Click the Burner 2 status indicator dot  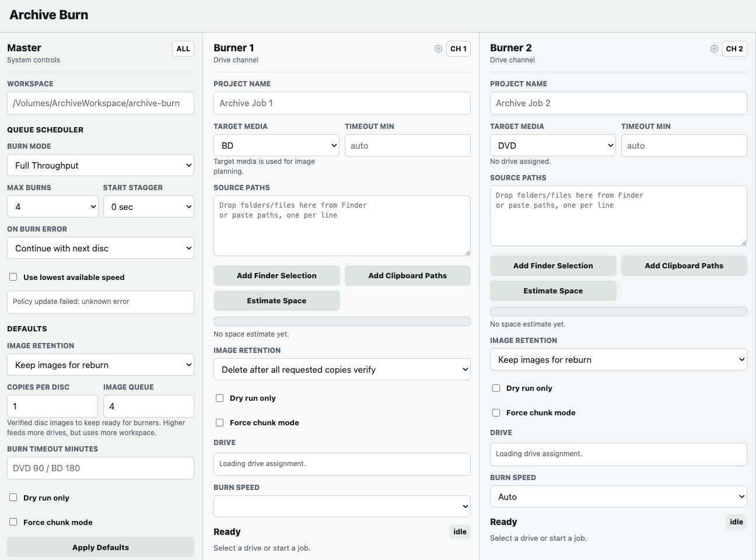coord(714,49)
